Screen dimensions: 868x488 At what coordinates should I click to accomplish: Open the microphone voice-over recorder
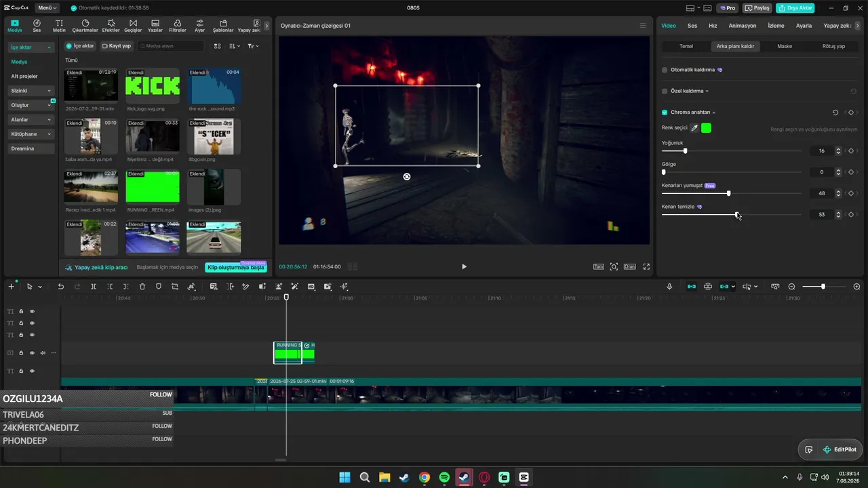click(669, 287)
